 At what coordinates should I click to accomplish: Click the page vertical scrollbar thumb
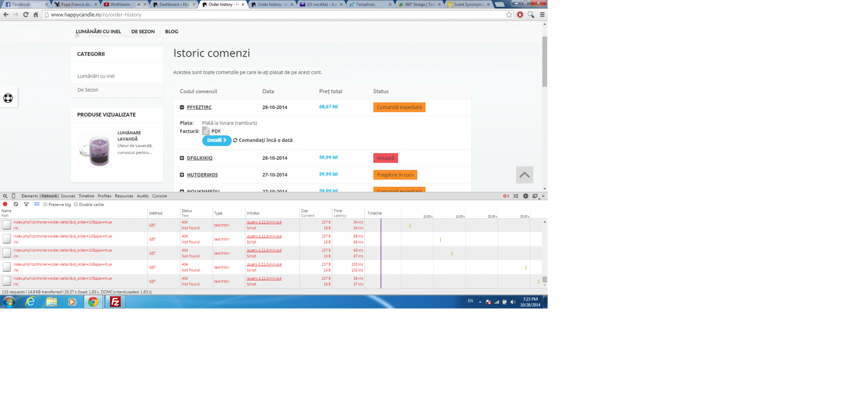[544, 62]
